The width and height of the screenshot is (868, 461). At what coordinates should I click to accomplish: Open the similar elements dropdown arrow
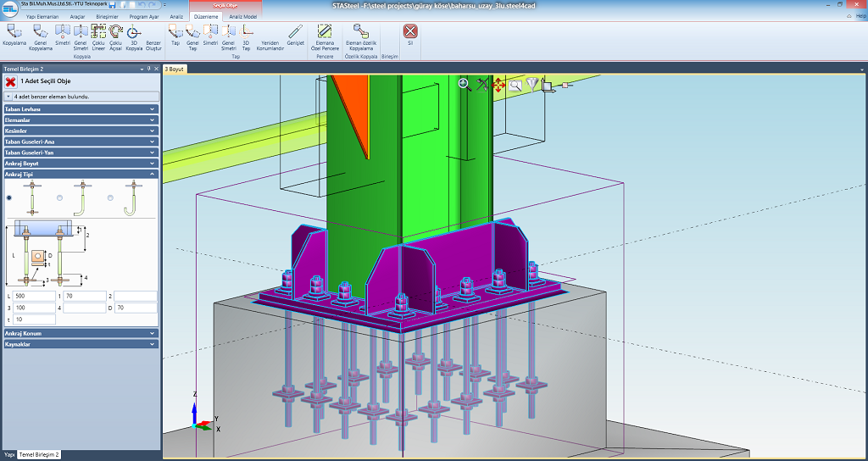(x=8, y=97)
